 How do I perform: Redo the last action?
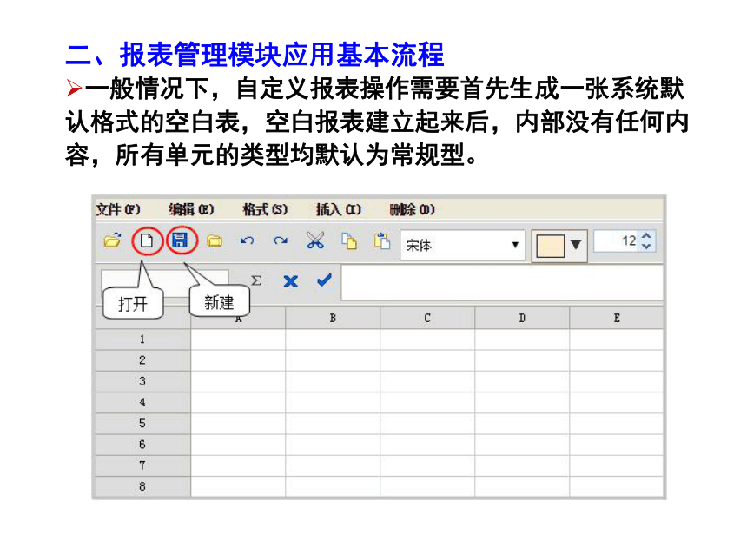click(281, 240)
